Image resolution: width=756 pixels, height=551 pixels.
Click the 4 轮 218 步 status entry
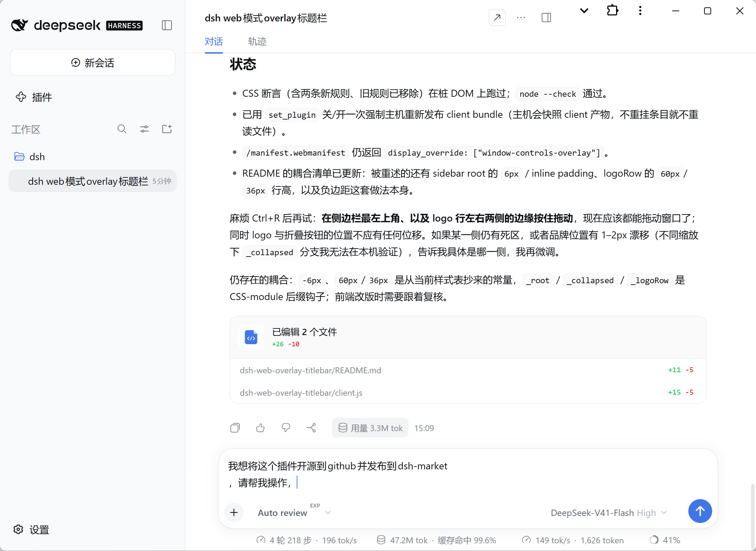coord(306,540)
